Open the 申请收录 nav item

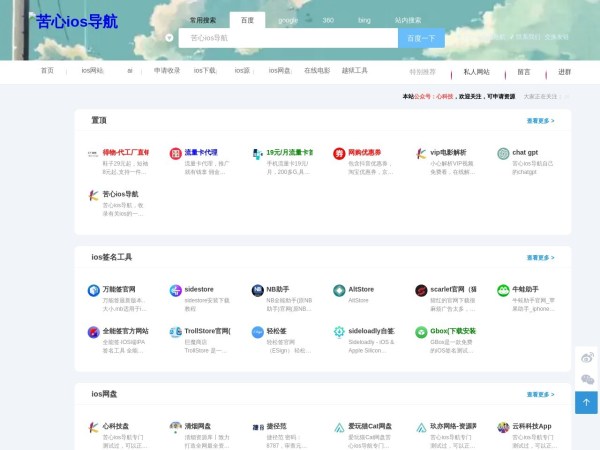point(167,71)
